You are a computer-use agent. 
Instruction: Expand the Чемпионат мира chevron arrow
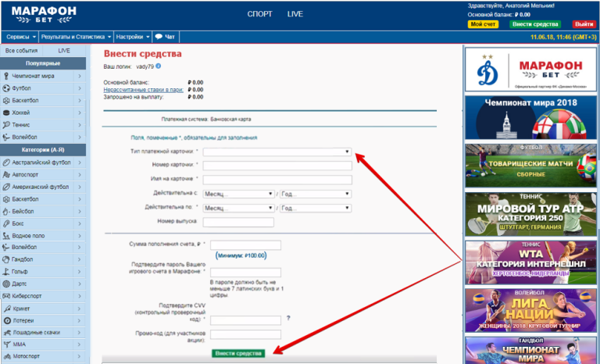[x=80, y=76]
